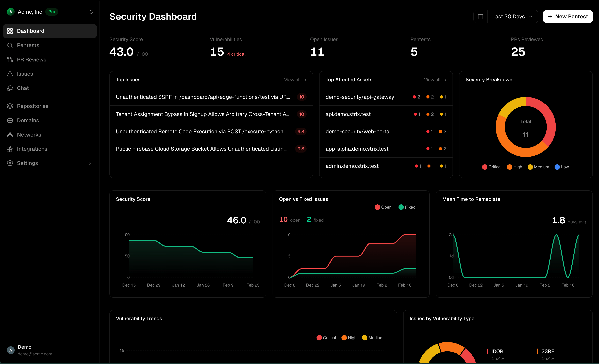Click the Issues warning triangle icon

pyautogui.click(x=10, y=74)
